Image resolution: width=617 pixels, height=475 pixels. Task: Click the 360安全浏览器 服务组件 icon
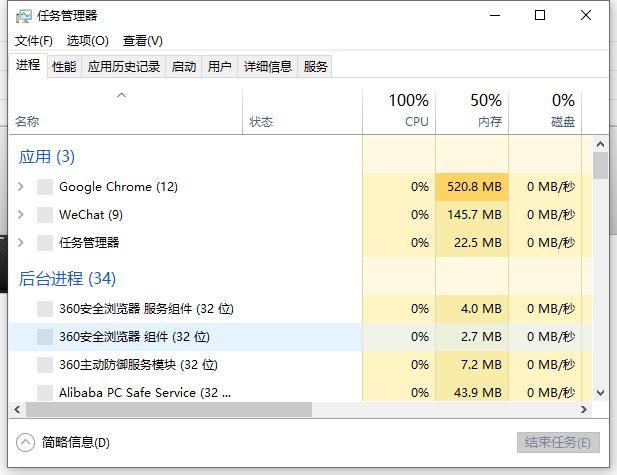(x=44, y=309)
